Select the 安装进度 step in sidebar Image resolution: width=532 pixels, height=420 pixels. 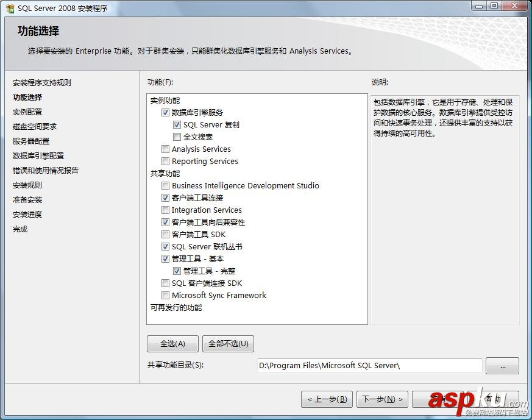coord(27,215)
